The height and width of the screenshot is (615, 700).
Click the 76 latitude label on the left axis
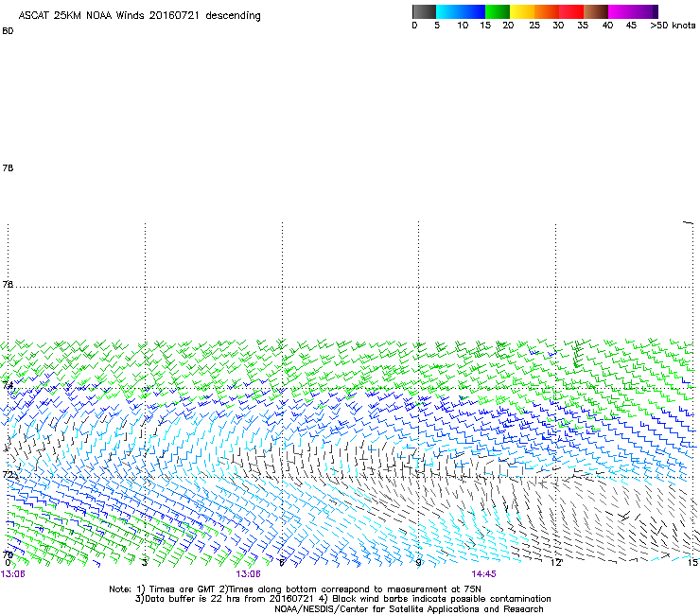click(8, 284)
